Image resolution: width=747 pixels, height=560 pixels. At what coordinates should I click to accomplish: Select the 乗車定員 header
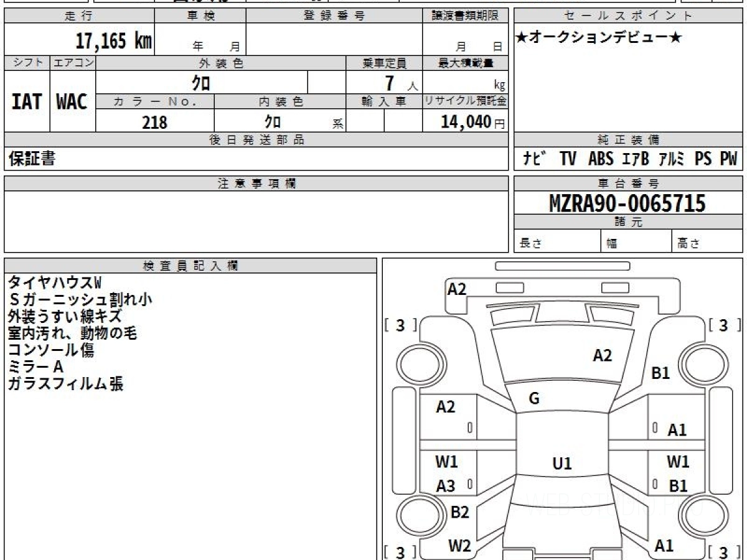(384, 63)
